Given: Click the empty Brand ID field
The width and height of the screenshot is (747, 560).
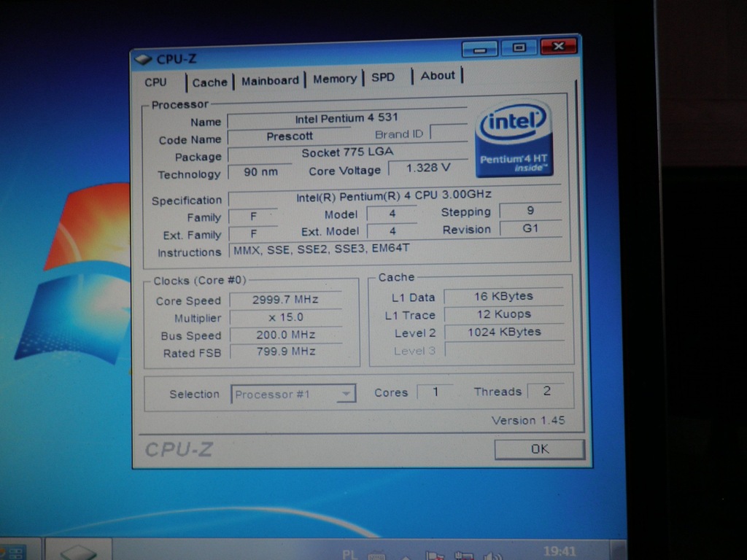Looking at the screenshot, I should (449, 132).
